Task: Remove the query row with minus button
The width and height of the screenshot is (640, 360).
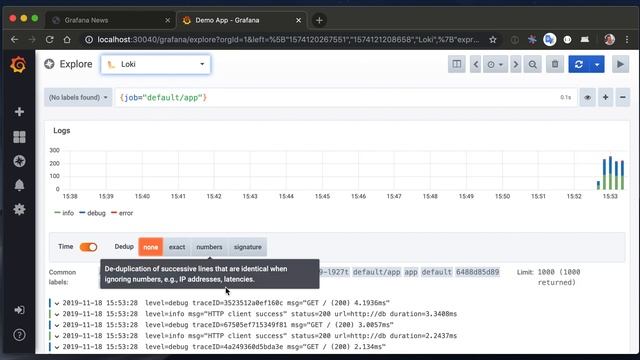Action: tap(622, 98)
